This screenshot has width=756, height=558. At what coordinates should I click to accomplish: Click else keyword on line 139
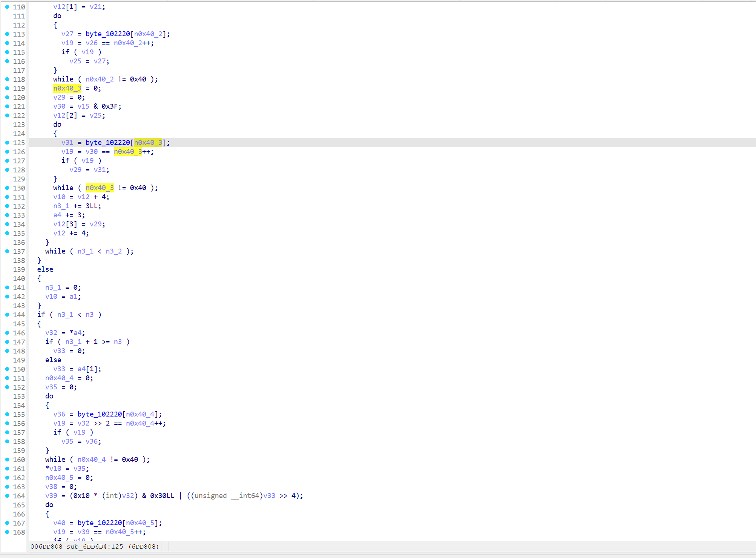click(45, 269)
